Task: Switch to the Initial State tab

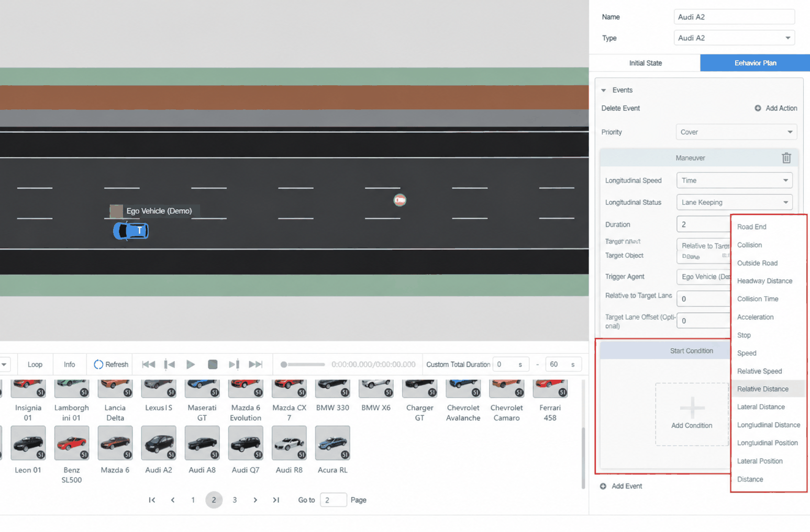Action: [x=645, y=63]
